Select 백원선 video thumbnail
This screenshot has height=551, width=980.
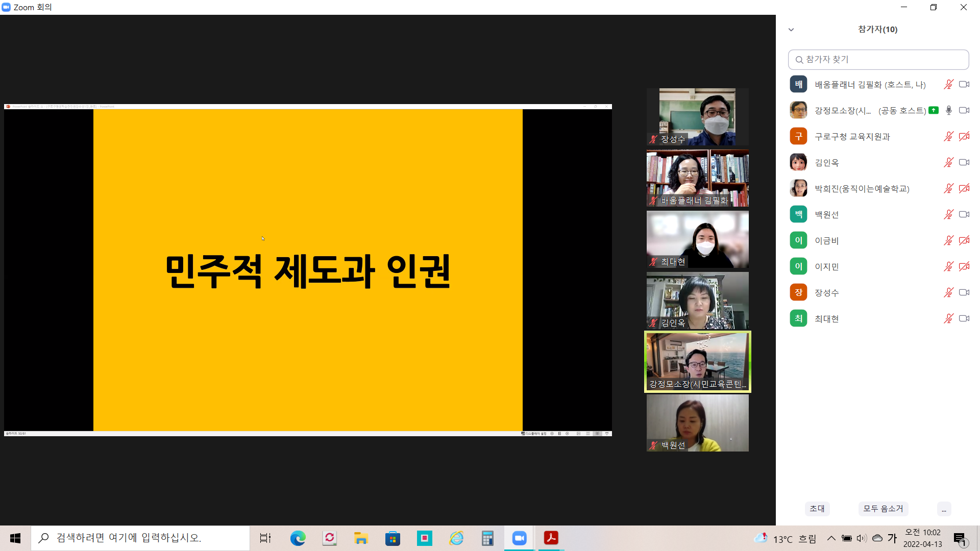(x=697, y=423)
